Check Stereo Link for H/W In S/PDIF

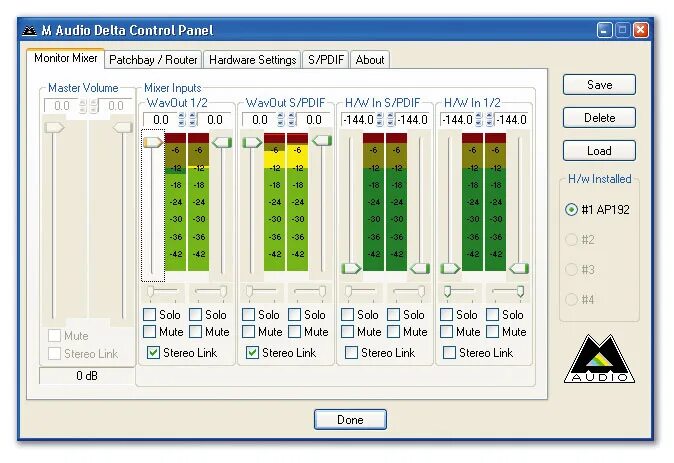coord(351,353)
